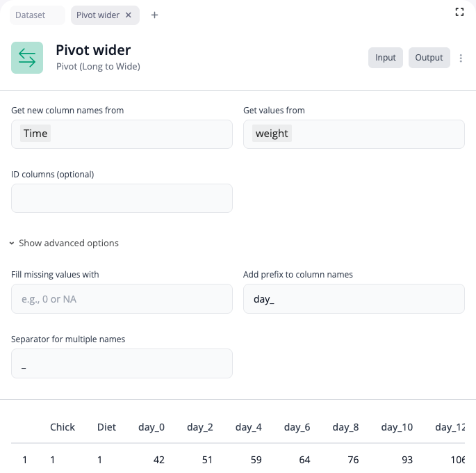Click the Output button
476x473 pixels.
429,58
